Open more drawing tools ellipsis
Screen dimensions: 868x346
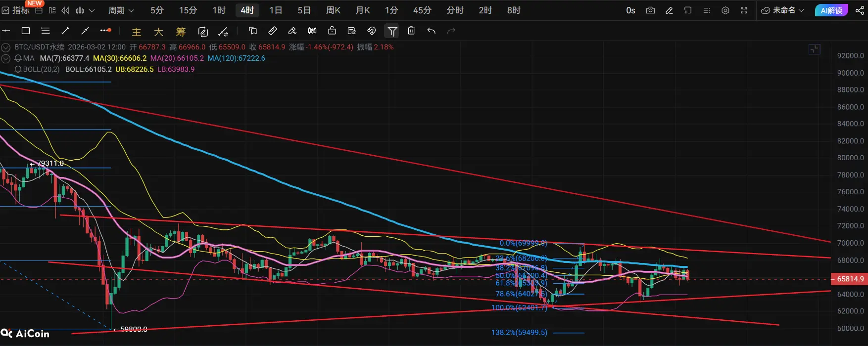pyautogui.click(x=105, y=30)
